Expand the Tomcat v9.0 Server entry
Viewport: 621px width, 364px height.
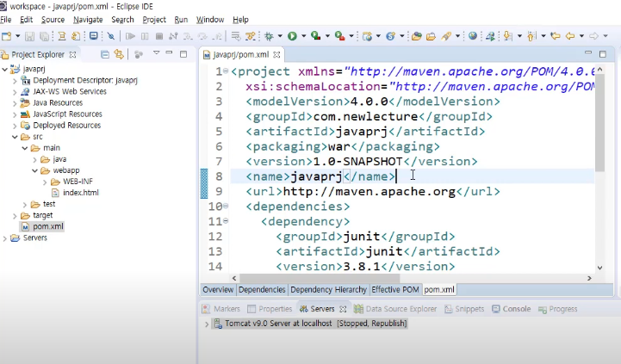(x=207, y=324)
